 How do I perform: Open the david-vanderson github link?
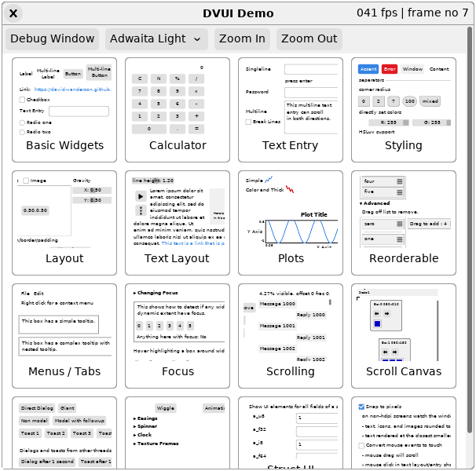tap(73, 89)
